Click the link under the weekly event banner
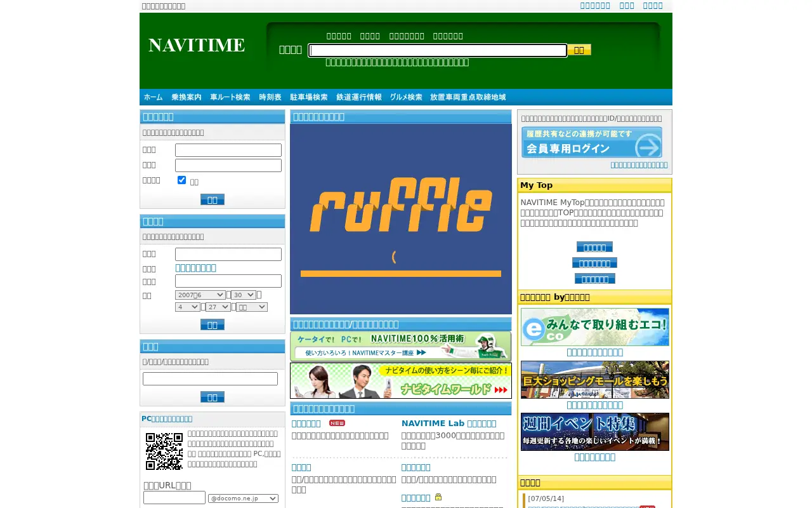This screenshot has width=812, height=508. pyautogui.click(x=594, y=457)
